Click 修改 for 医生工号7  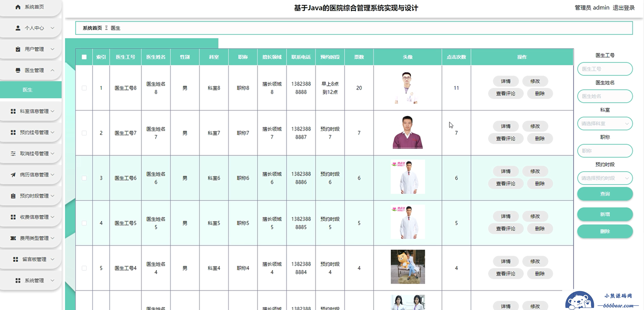click(x=535, y=126)
